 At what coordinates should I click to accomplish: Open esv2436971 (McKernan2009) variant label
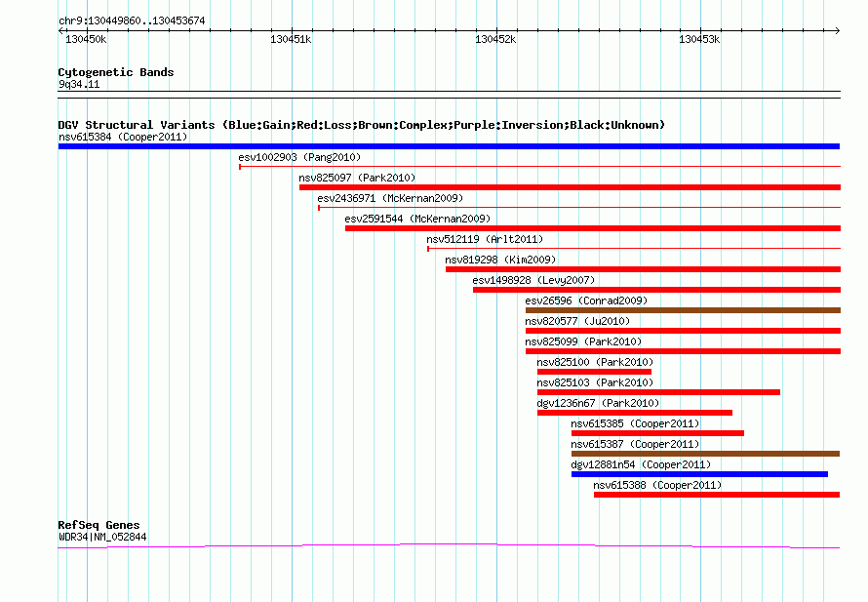point(390,198)
